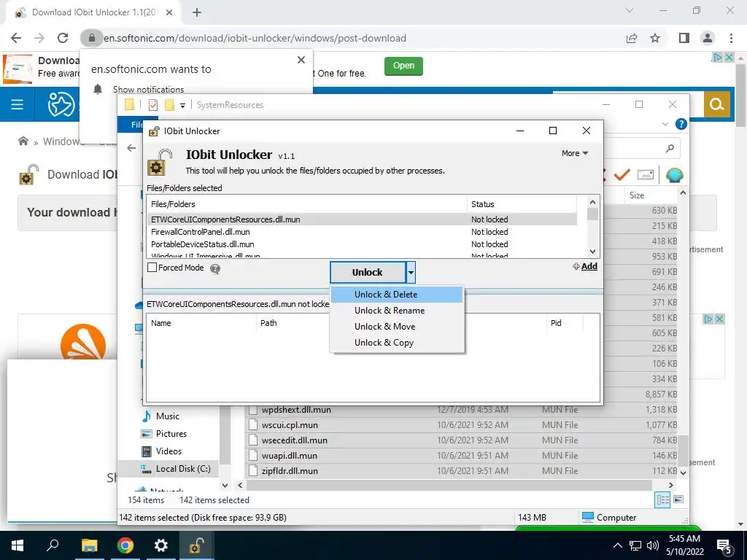Click the Properties icon in Explorer title bar
Screen dimensions: 747x560
153,105
